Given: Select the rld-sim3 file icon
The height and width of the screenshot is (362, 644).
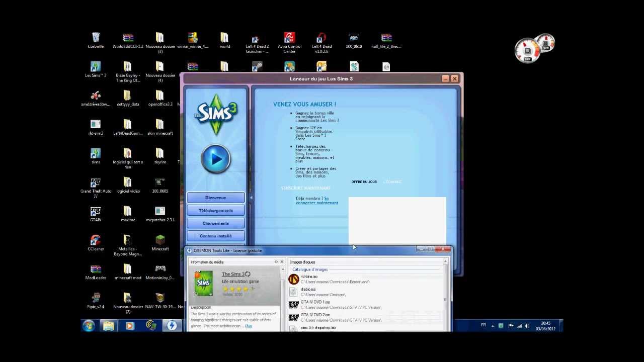Looking at the screenshot, I should (x=96, y=128).
